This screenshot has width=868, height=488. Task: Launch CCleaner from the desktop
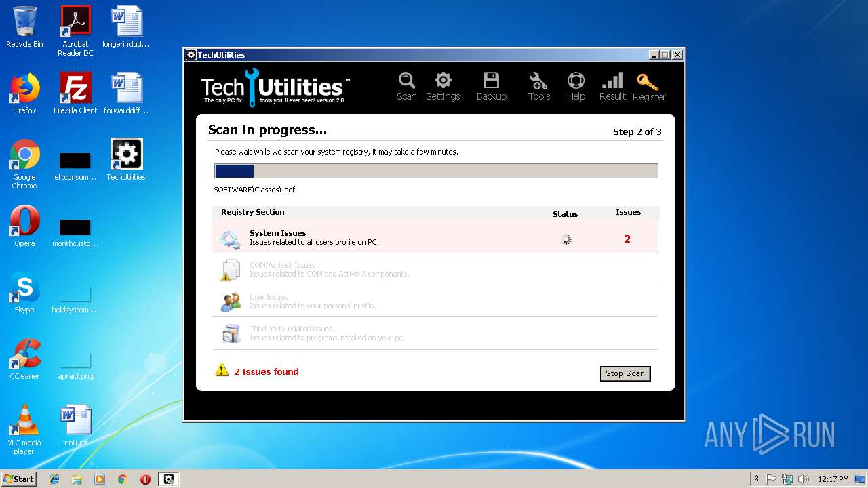tap(24, 359)
